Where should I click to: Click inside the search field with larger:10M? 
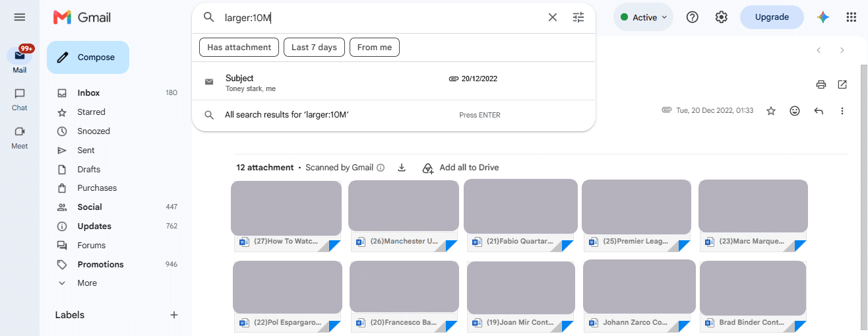click(x=381, y=18)
